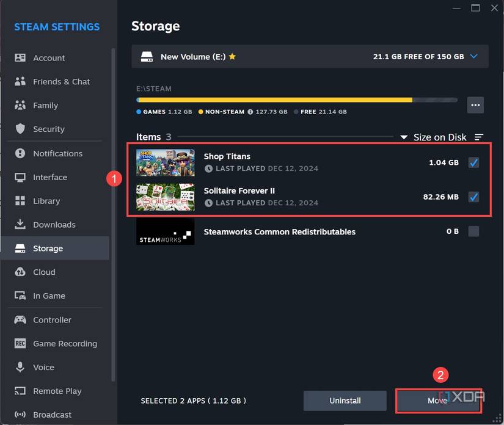The height and width of the screenshot is (425, 504).
Task: Click the FREE 21.14 GB legend entry
Action: (320, 112)
